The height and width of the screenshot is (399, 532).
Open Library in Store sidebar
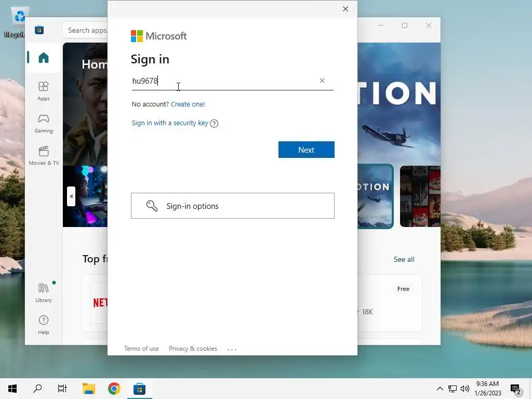click(44, 292)
